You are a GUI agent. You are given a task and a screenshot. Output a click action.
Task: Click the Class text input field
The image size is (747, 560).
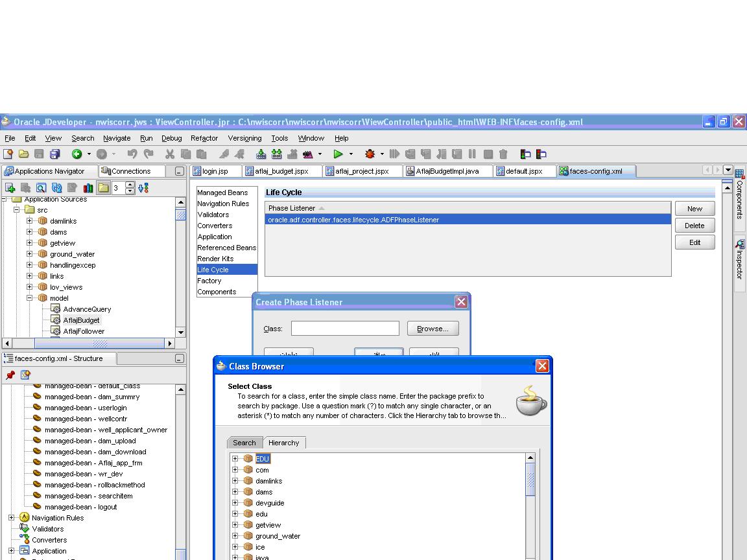(x=345, y=329)
